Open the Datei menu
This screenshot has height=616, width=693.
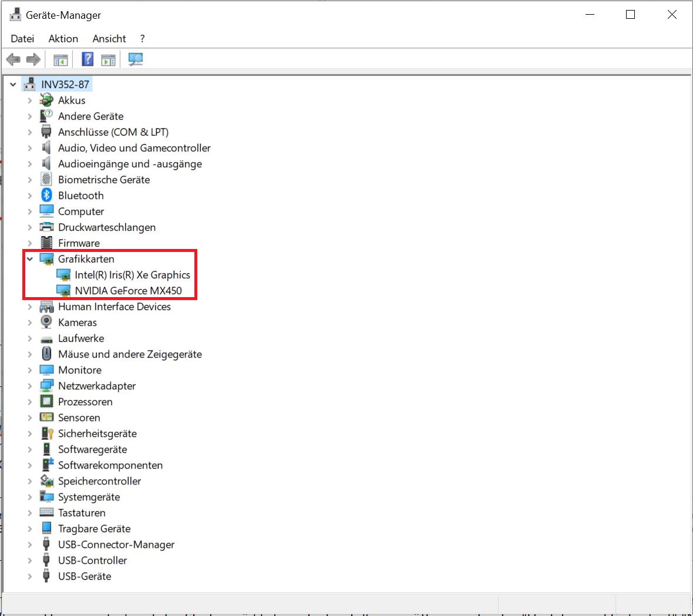[x=22, y=38]
